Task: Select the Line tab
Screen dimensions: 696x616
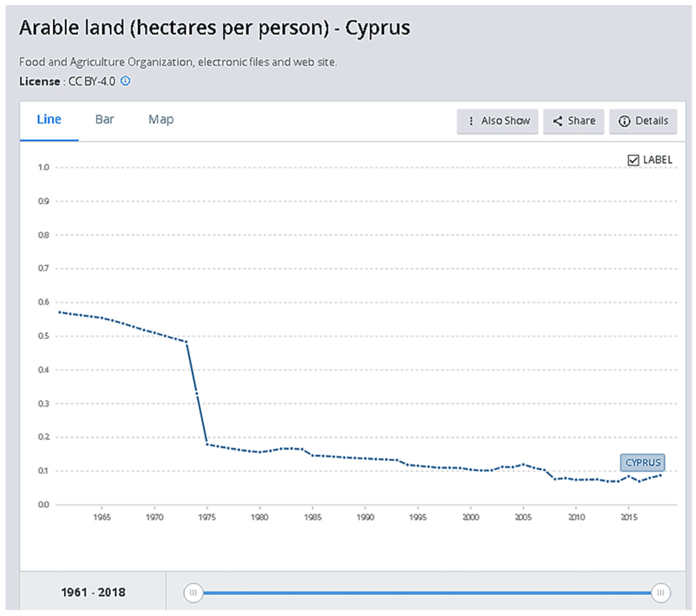Action: [49, 120]
